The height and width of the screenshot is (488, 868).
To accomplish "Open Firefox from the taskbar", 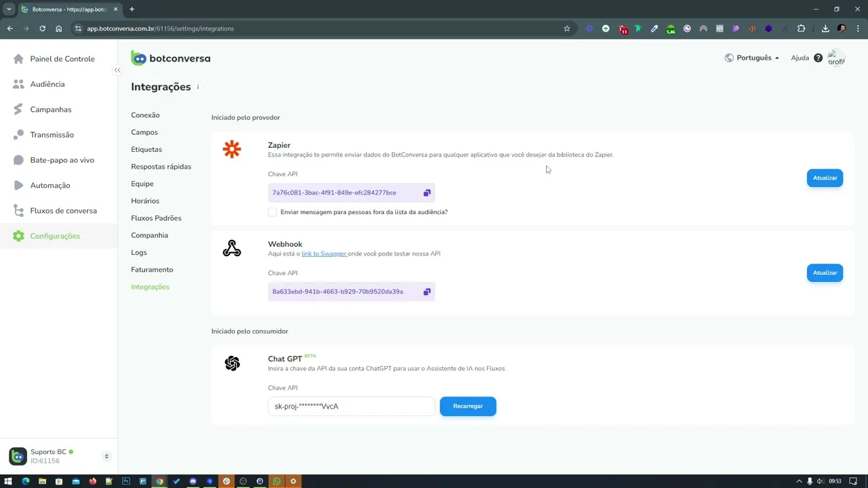I will click(92, 481).
